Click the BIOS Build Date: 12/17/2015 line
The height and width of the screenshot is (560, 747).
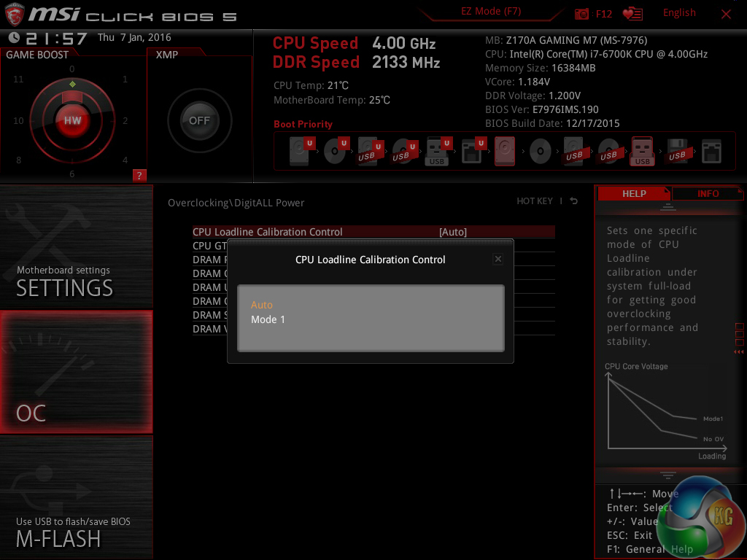[552, 123]
